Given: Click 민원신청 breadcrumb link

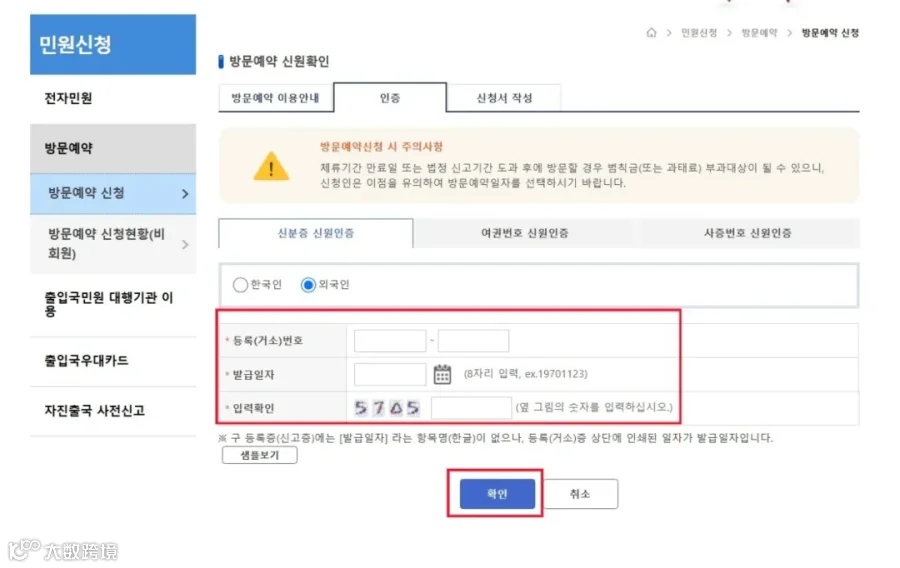Looking at the screenshot, I should click(x=699, y=33).
